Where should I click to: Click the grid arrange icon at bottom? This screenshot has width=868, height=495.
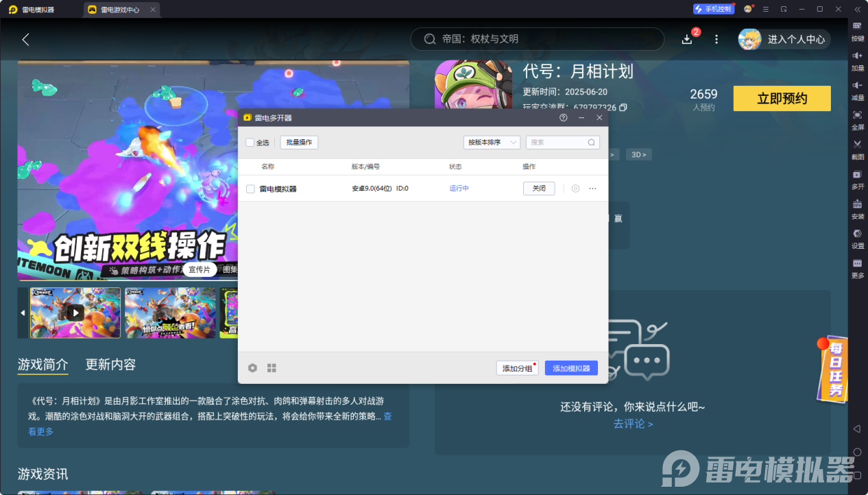272,368
